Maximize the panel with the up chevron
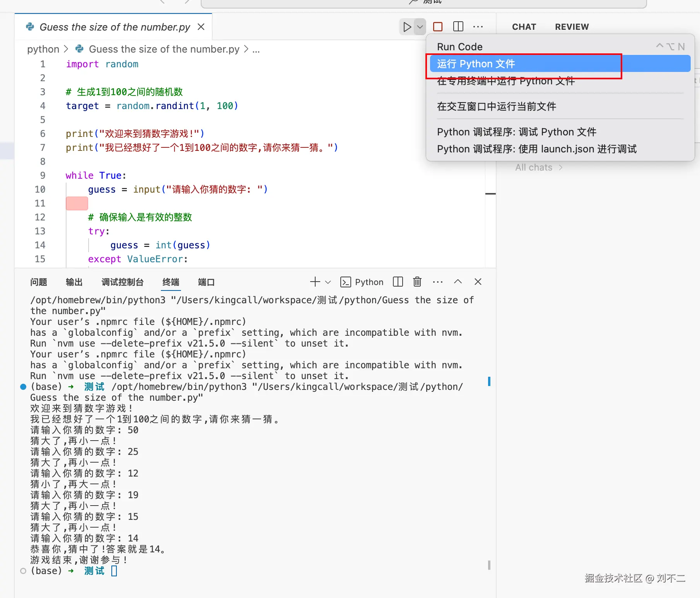The width and height of the screenshot is (700, 598). pos(458,282)
